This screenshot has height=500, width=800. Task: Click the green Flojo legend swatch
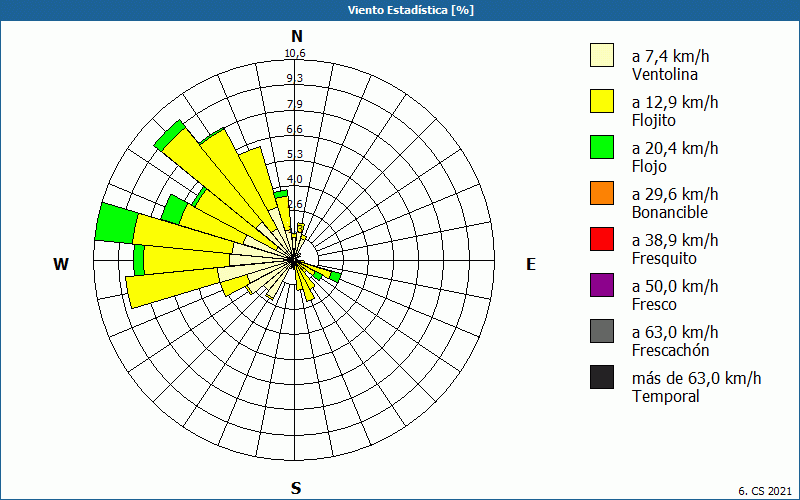[x=602, y=147]
